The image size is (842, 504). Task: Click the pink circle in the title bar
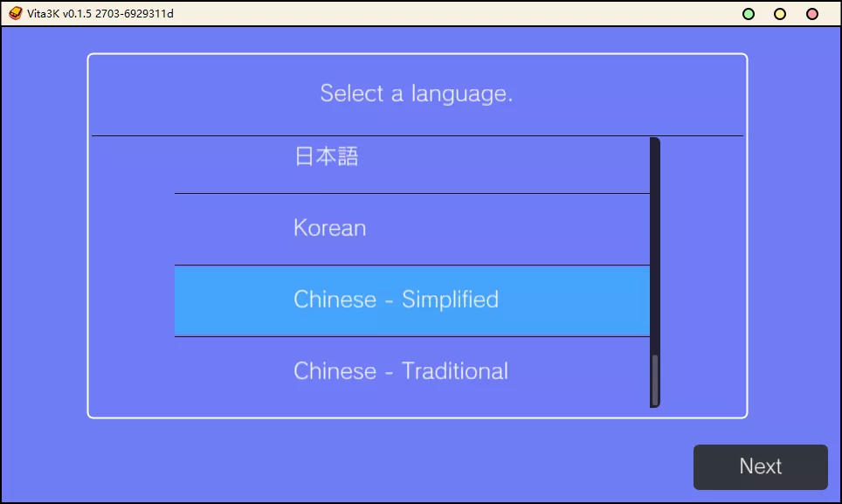point(810,14)
